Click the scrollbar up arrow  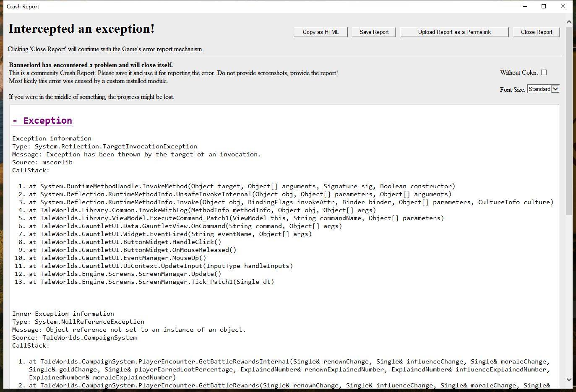click(x=569, y=22)
